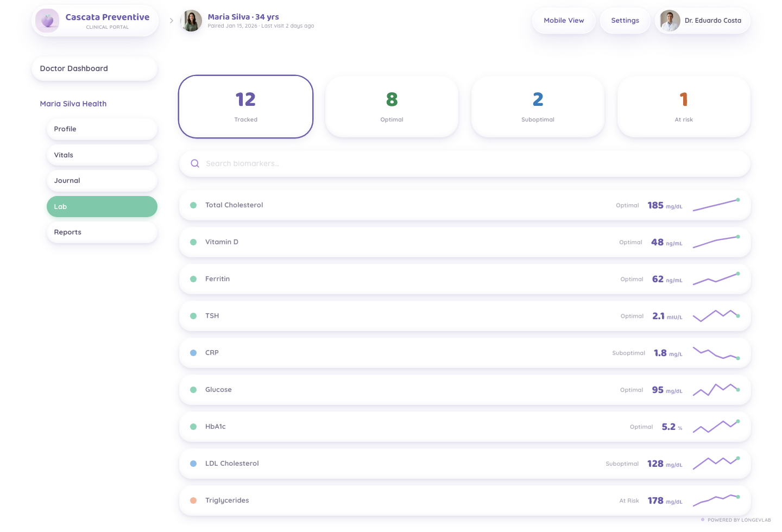Click the CRP biomarker name

tap(212, 353)
